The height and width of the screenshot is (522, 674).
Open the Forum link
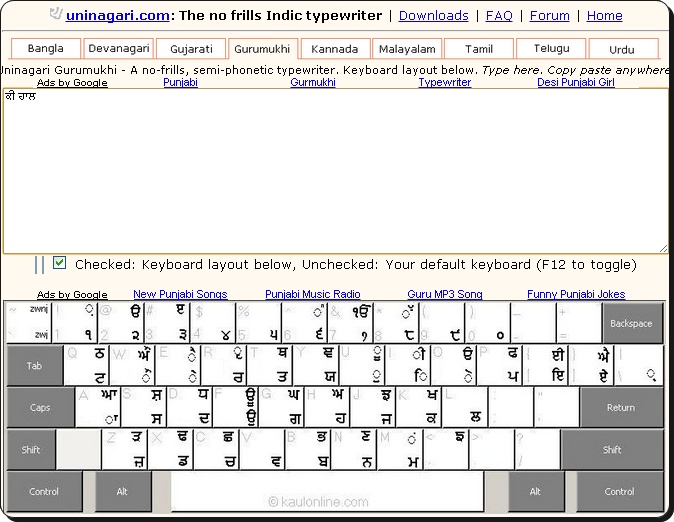[x=549, y=15]
